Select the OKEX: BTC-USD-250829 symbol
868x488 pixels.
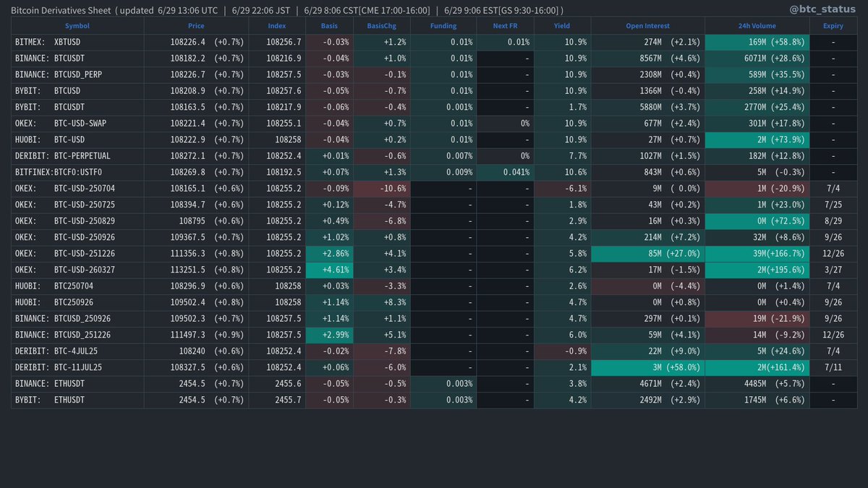tap(66, 221)
